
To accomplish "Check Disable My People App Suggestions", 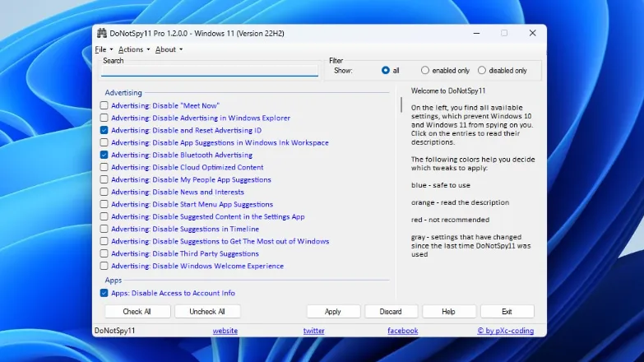I will (x=104, y=179).
